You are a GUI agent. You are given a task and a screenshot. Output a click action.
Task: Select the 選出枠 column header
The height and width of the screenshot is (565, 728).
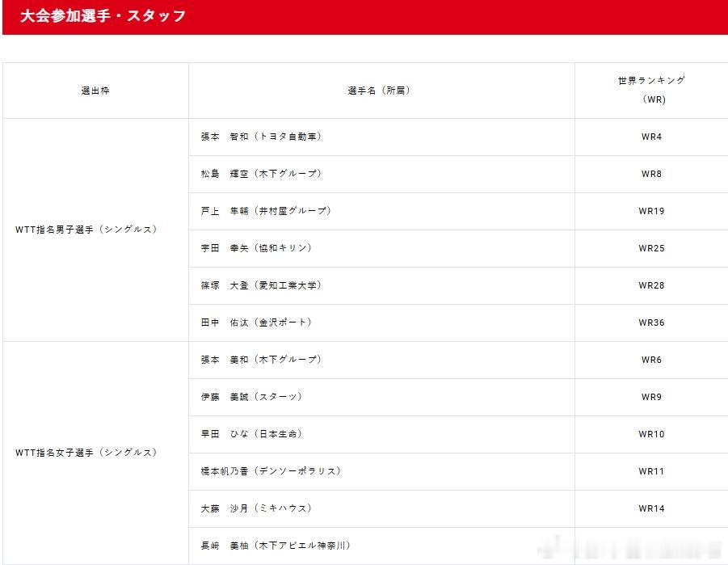click(x=95, y=91)
